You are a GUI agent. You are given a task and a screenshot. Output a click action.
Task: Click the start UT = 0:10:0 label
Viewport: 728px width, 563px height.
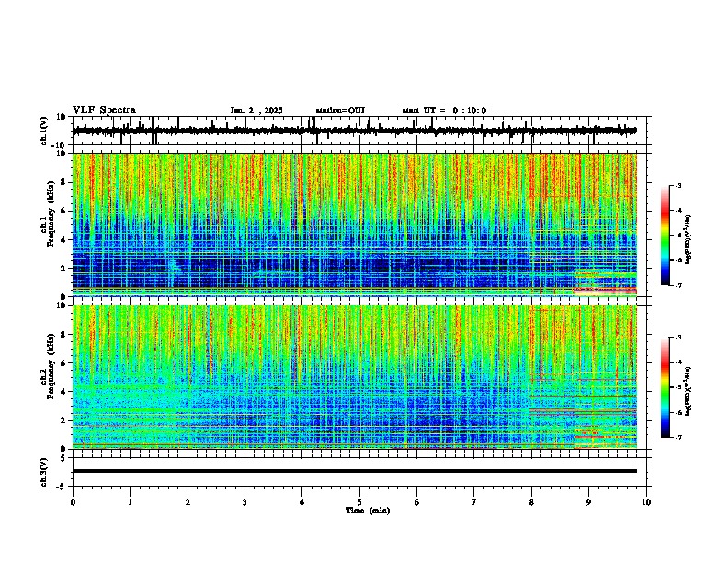[x=444, y=110]
